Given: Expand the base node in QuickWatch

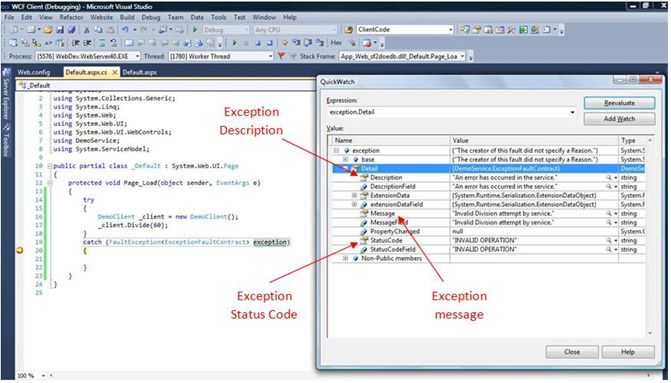Looking at the screenshot, I should point(345,159).
